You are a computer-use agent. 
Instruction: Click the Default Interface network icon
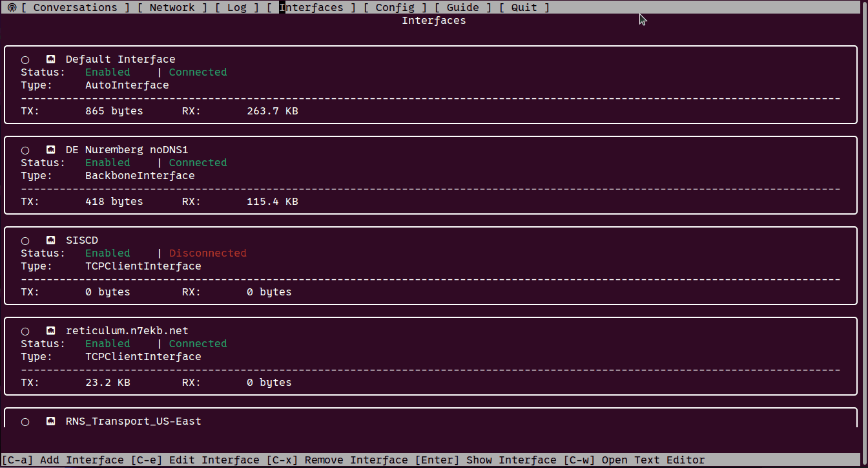51,59
